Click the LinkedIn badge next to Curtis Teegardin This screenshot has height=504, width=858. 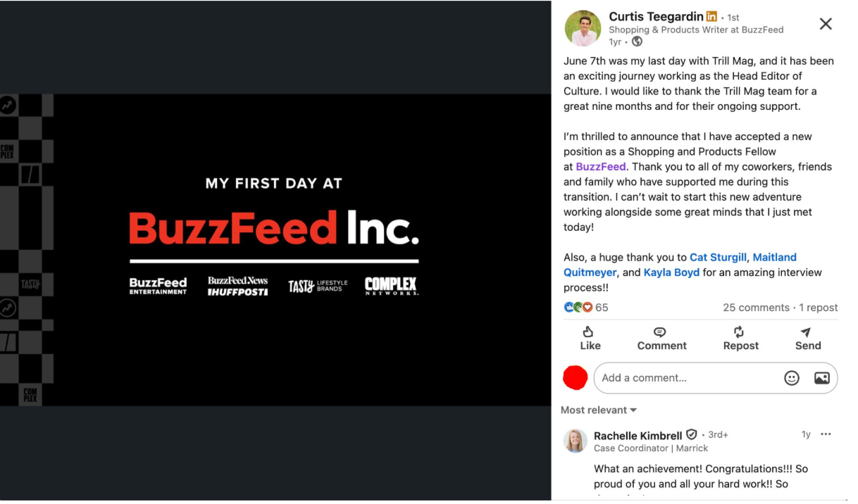[711, 16]
